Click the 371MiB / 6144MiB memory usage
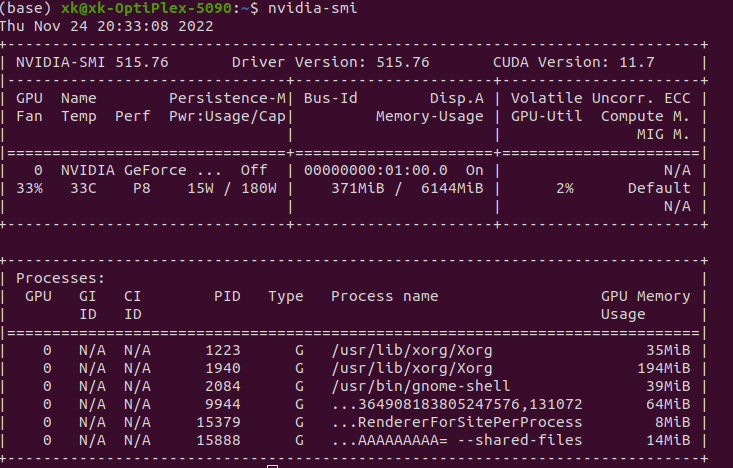 pyautogui.click(x=407, y=188)
